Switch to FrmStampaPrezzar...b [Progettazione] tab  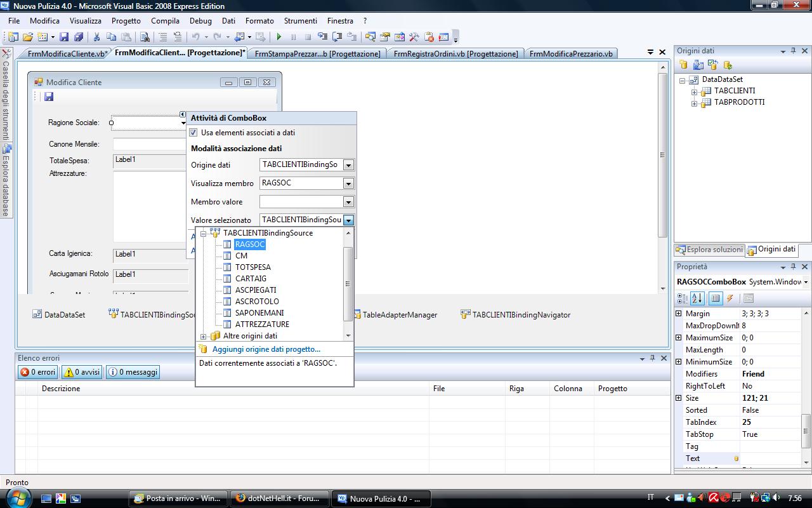(x=317, y=54)
